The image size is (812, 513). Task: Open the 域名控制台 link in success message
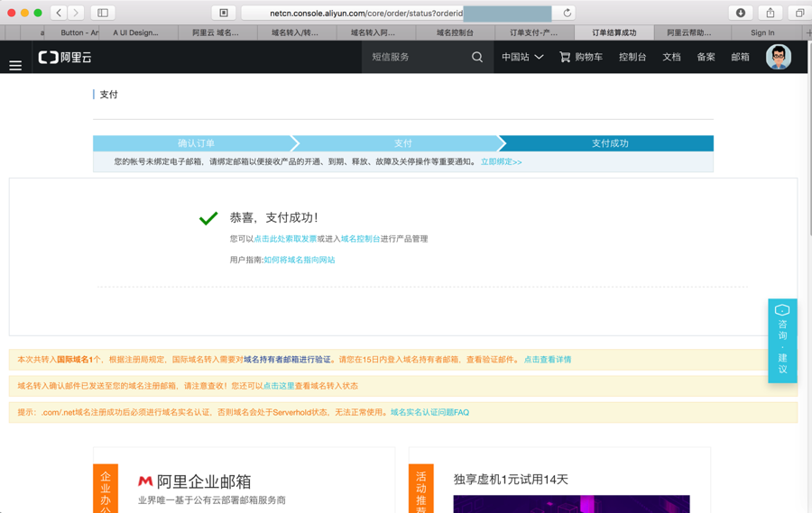pos(360,239)
